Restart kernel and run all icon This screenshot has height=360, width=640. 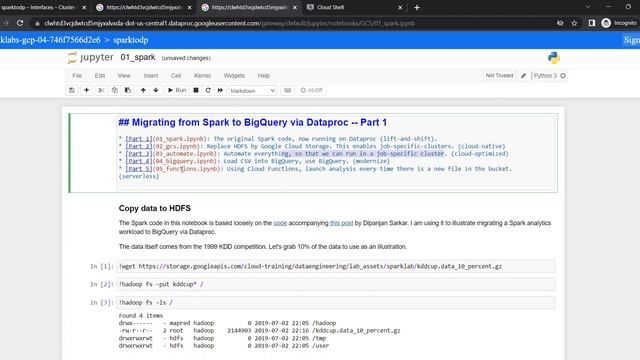[x=220, y=90]
